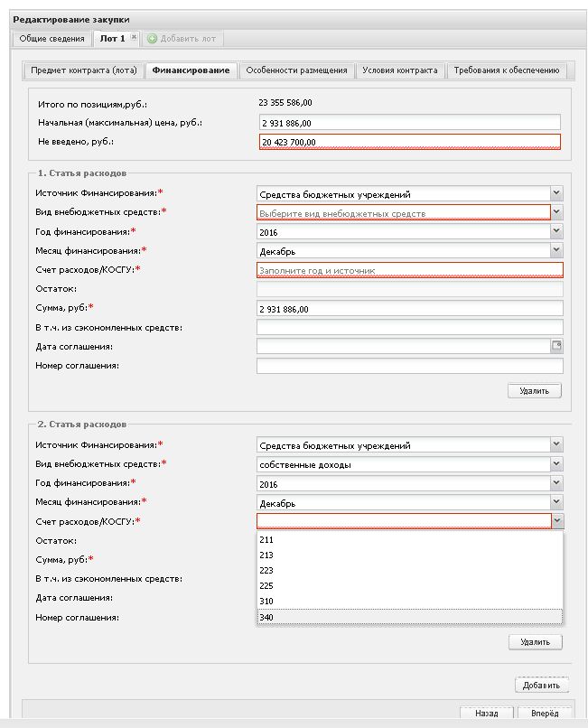Image resolution: width=588 pixels, height=728 pixels.
Task: Expand Вид внебюджетных средств dropdown in section 1
Action: tap(556, 212)
